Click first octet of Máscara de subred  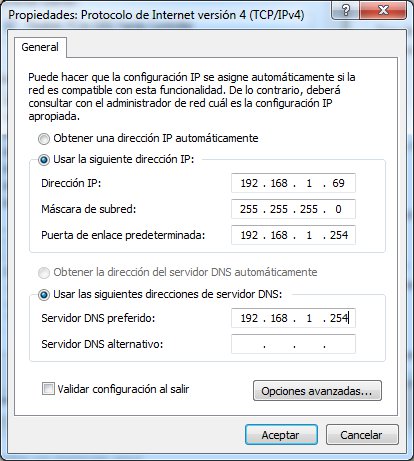click(x=249, y=209)
